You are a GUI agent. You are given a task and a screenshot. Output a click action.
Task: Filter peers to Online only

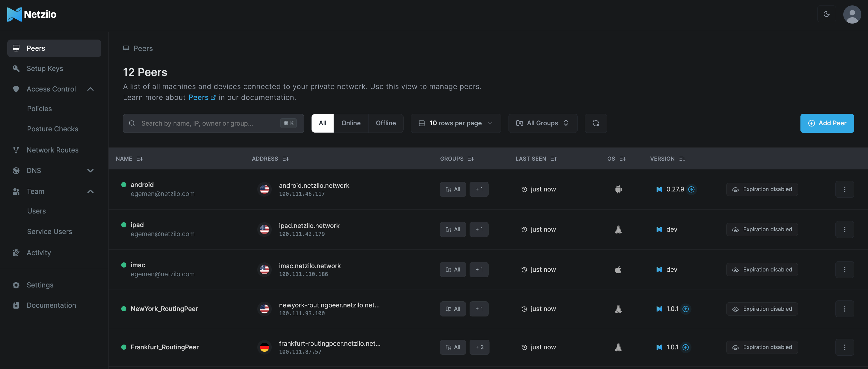351,123
